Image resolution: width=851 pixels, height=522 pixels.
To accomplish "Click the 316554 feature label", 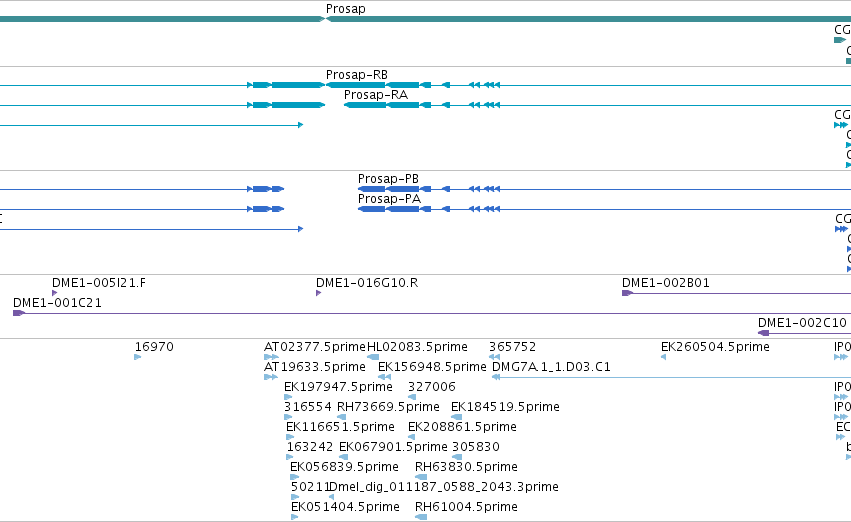I will (x=308, y=407).
